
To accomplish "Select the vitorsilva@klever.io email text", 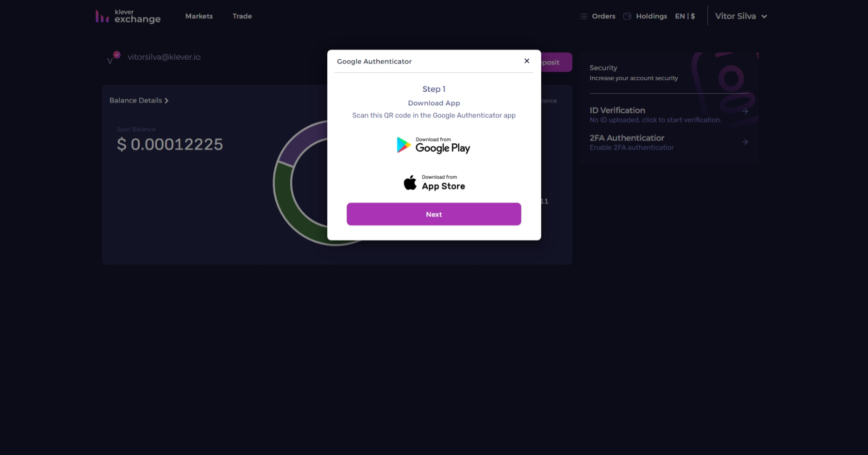I will pyautogui.click(x=163, y=57).
